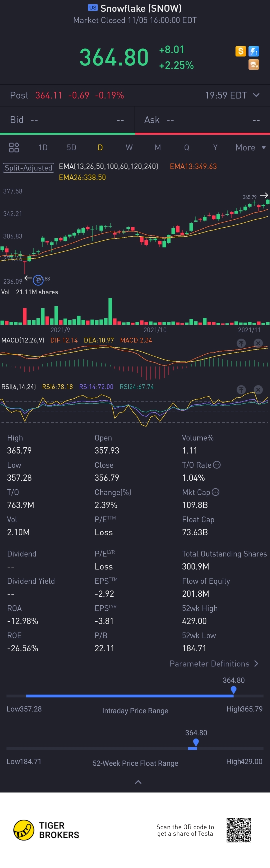Tap the 52wk High value 429.00
Viewport: 270px width, 868px height.
pyautogui.click(x=194, y=621)
